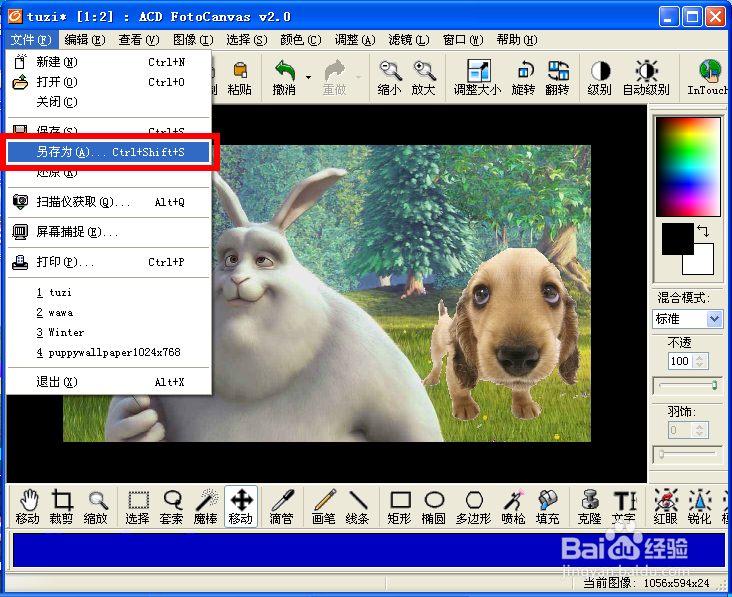The height and width of the screenshot is (597, 732).
Task: Select the Brush (画笔) tool
Action: (x=324, y=507)
